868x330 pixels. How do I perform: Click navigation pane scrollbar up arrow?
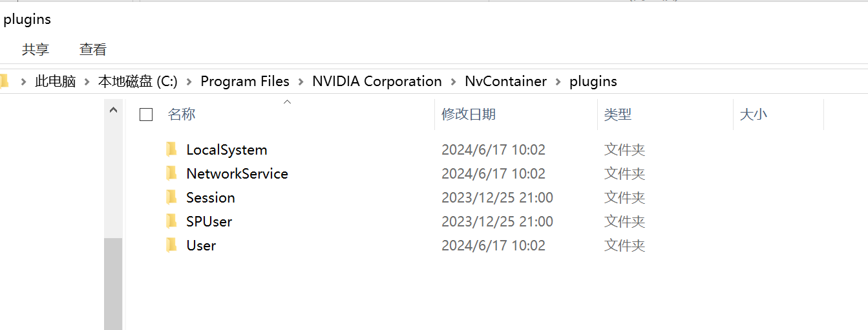[x=113, y=110]
